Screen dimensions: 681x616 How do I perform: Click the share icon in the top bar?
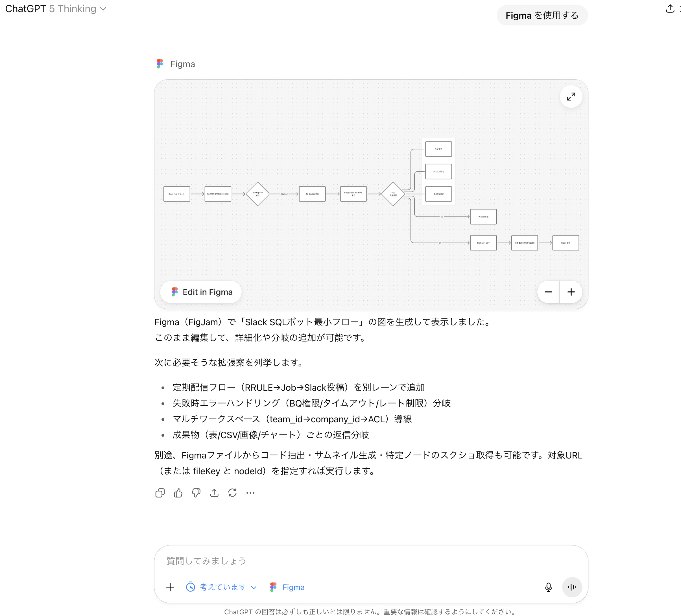670,9
